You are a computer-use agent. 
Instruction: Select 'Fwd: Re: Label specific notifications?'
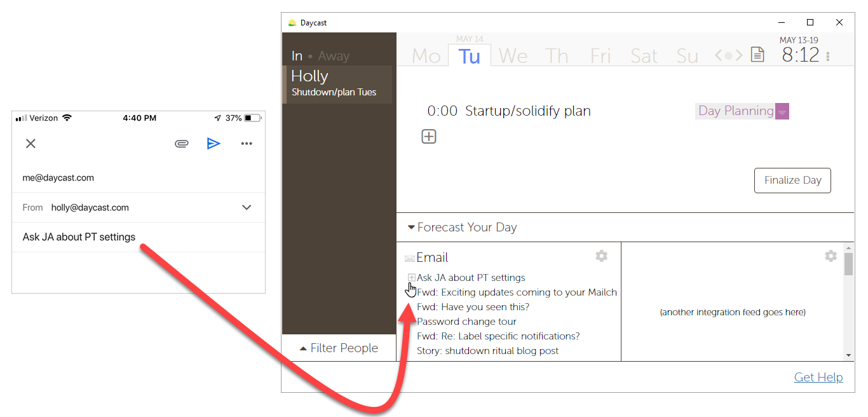(498, 336)
